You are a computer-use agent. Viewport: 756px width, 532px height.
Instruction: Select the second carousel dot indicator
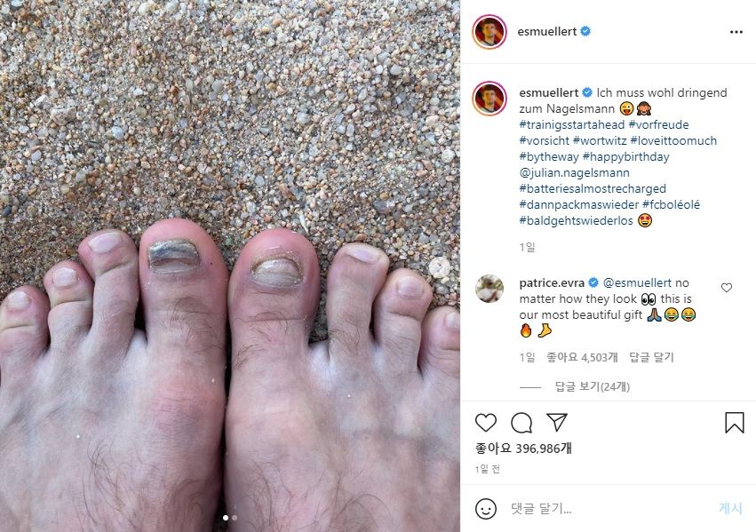point(235,518)
